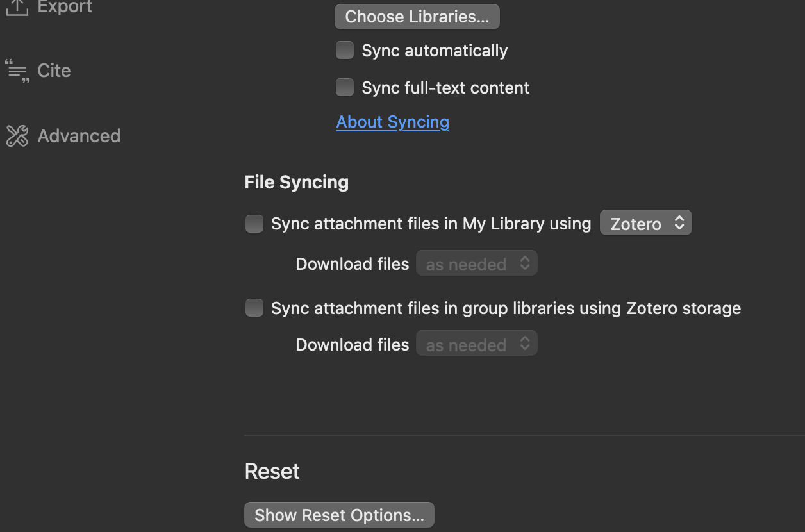Open the About Syncing link
The width and height of the screenshot is (805, 532).
[393, 122]
